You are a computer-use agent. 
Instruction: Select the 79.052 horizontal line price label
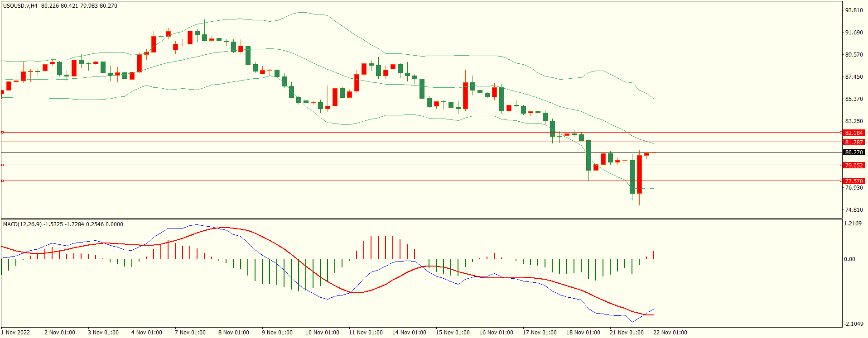[854, 165]
